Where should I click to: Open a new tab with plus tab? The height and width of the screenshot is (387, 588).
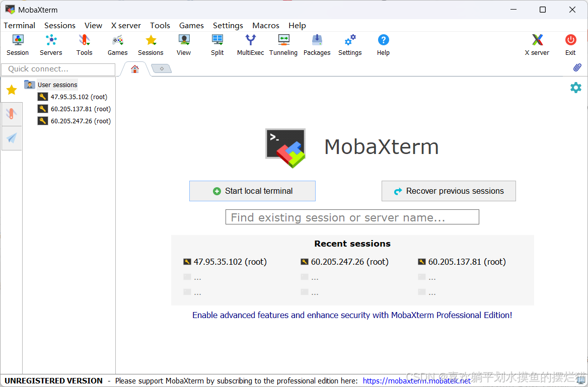pyautogui.click(x=162, y=68)
